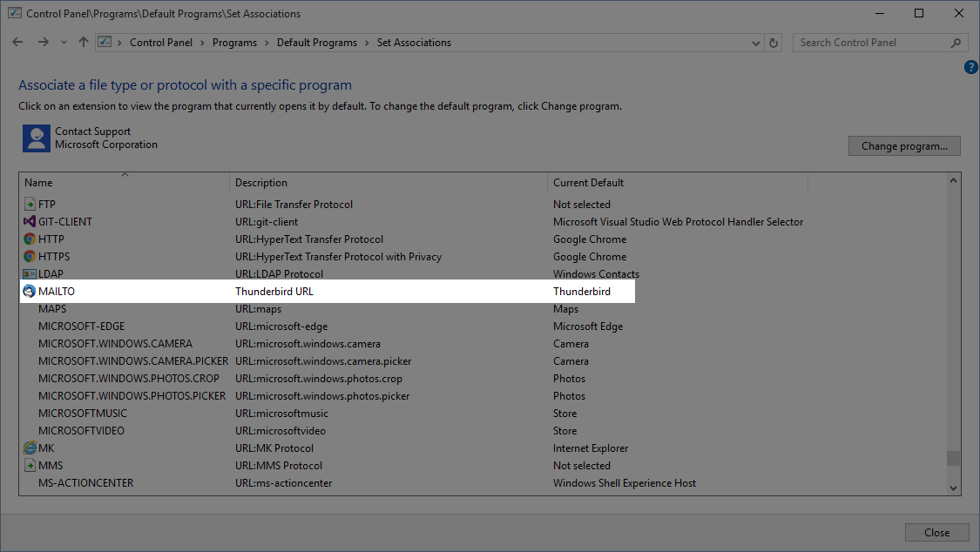Click 'Microsoft Edge' current default cell
This screenshot has height=552, width=980.
[588, 326]
